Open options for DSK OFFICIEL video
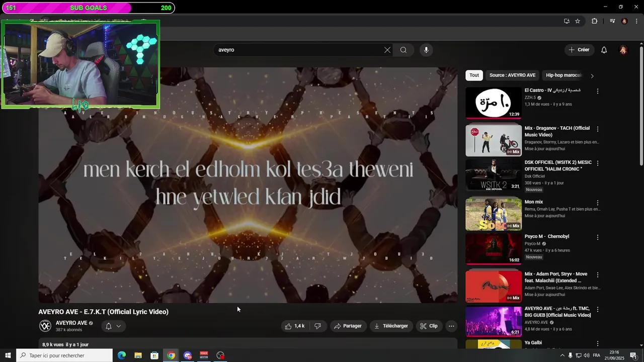This screenshot has height=362, width=644. [598, 163]
